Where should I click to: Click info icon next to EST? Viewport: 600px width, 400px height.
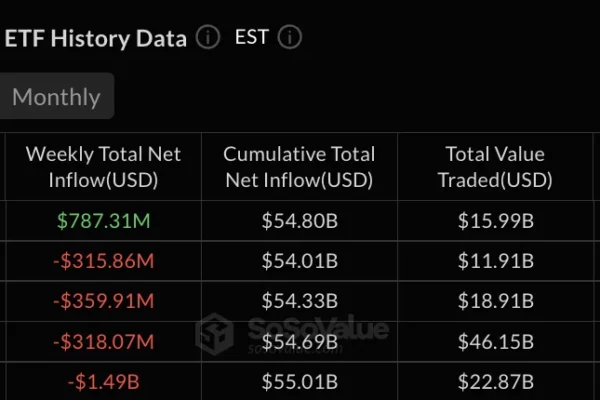click(290, 38)
